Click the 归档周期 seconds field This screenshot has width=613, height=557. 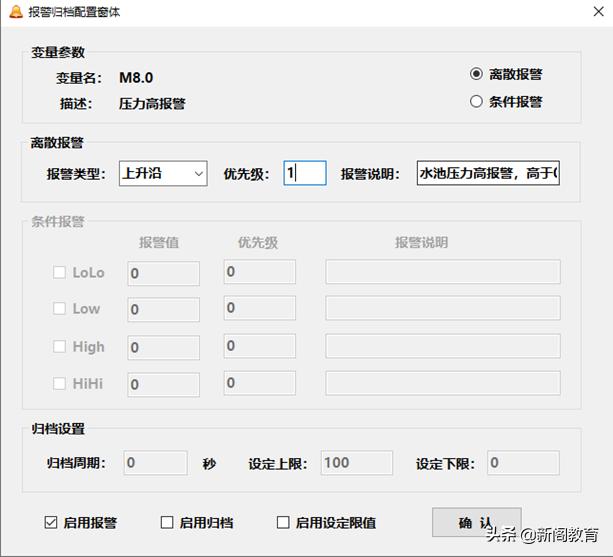[156, 463]
